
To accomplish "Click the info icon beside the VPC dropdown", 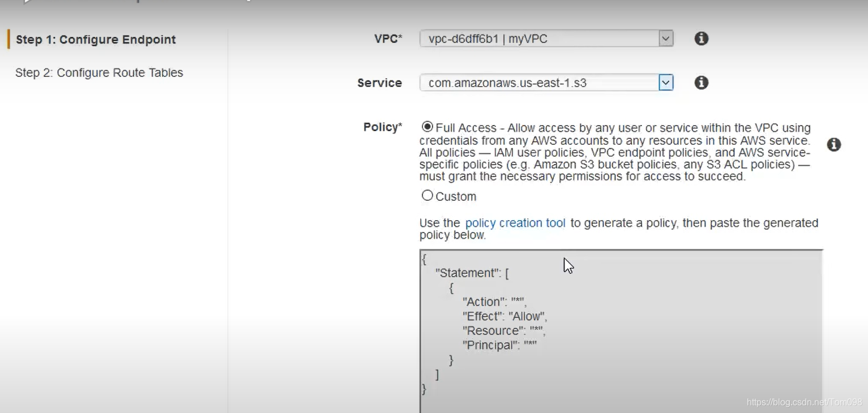I will click(x=701, y=38).
